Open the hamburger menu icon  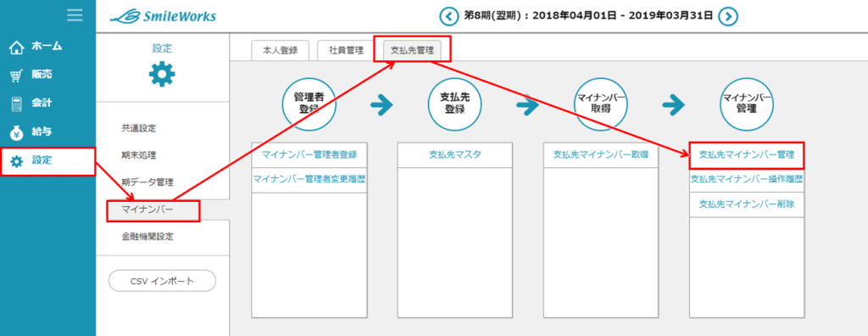(x=75, y=15)
